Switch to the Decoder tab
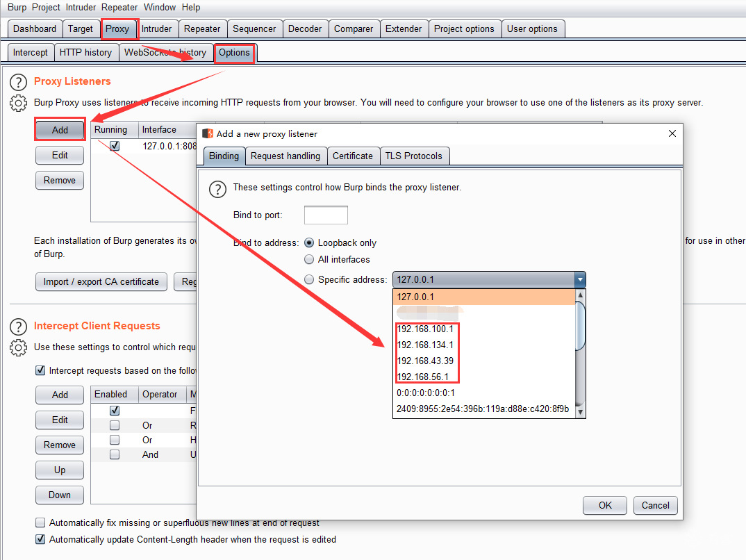This screenshot has height=560, width=746. [x=305, y=28]
